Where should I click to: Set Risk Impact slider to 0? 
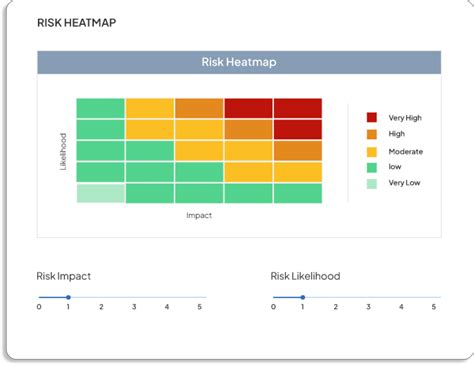coord(39,297)
